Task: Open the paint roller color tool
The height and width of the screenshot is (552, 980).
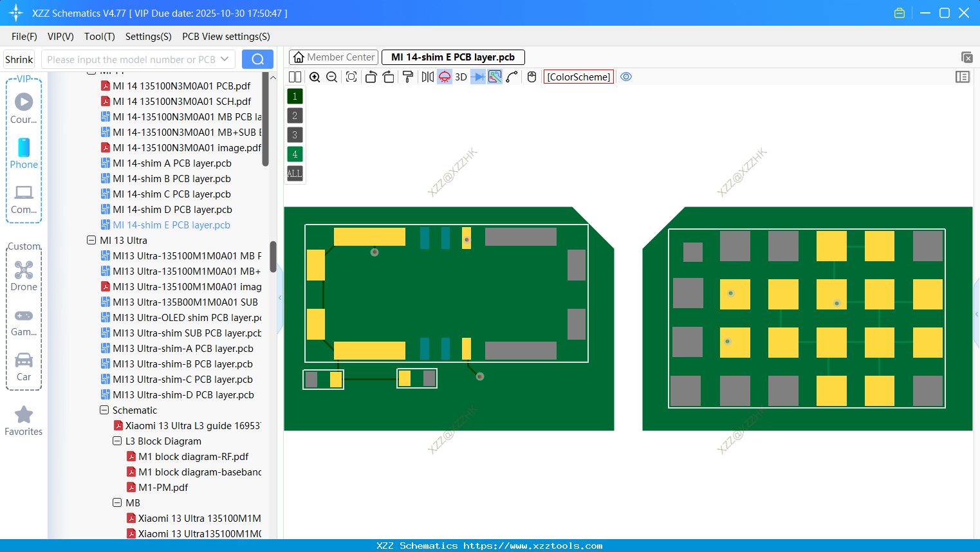Action: click(x=407, y=77)
